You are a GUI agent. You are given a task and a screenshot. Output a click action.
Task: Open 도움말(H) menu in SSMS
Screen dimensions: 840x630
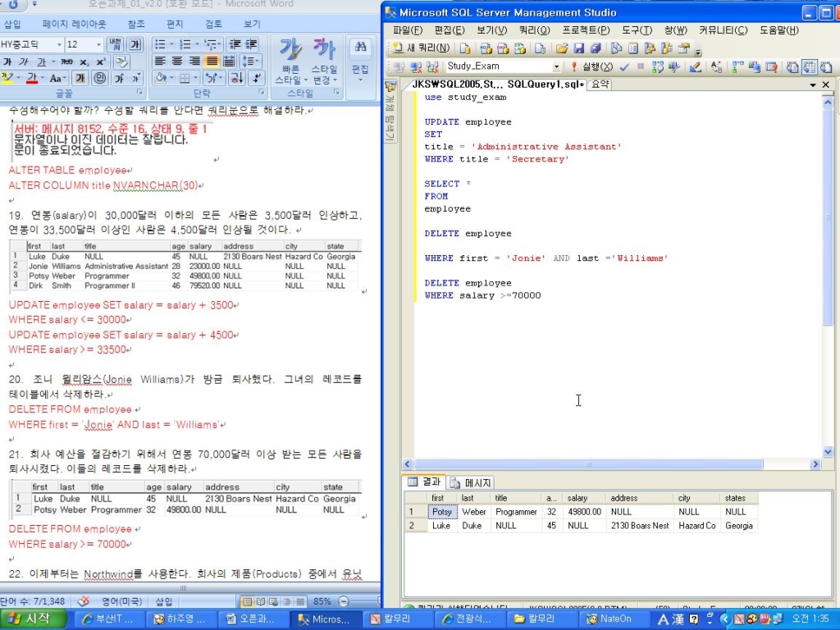click(x=779, y=30)
